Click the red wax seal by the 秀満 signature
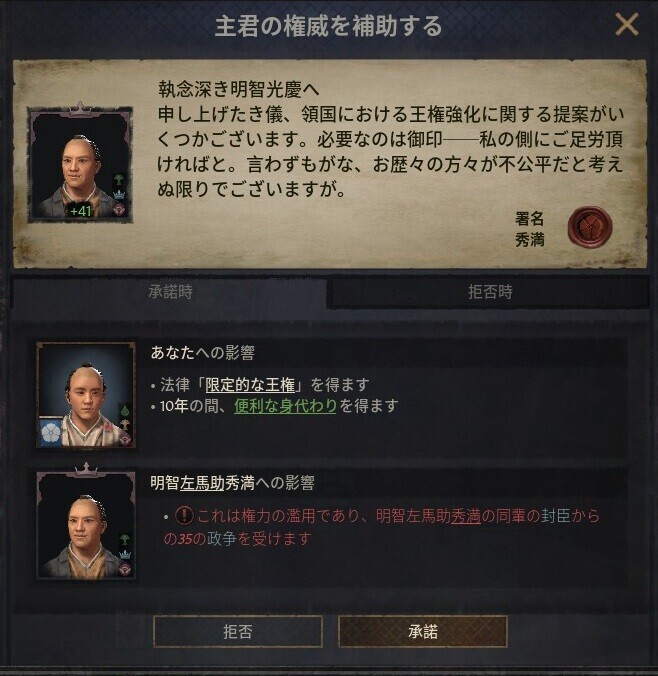658x676 pixels. coord(589,227)
